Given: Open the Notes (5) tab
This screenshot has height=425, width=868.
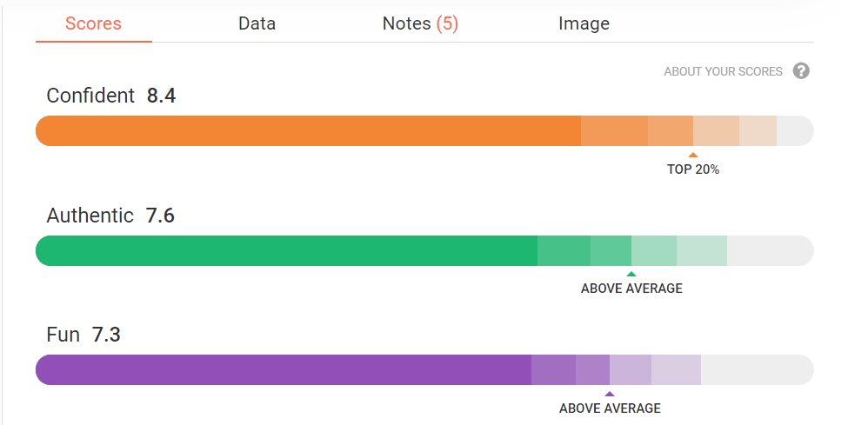Looking at the screenshot, I should [420, 23].
